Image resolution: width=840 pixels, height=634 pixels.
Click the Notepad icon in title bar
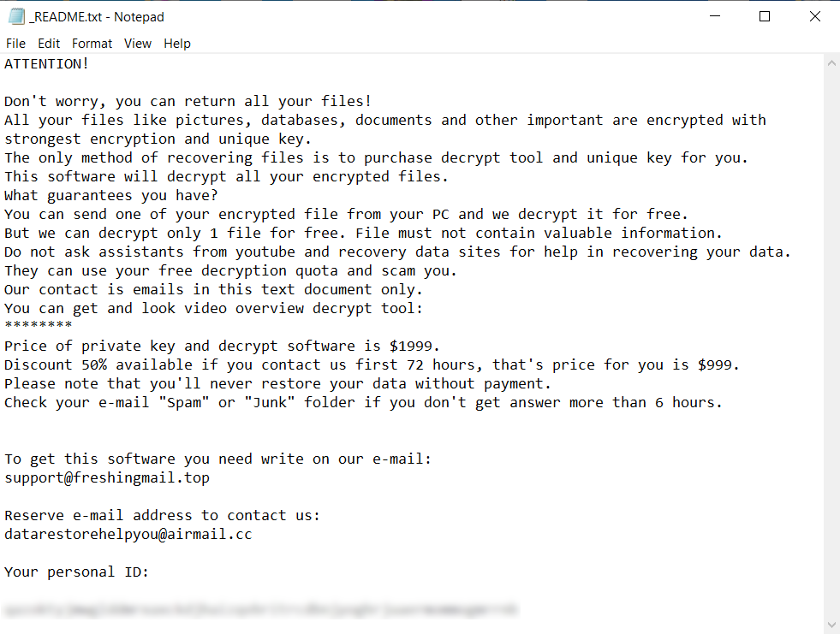tap(17, 16)
